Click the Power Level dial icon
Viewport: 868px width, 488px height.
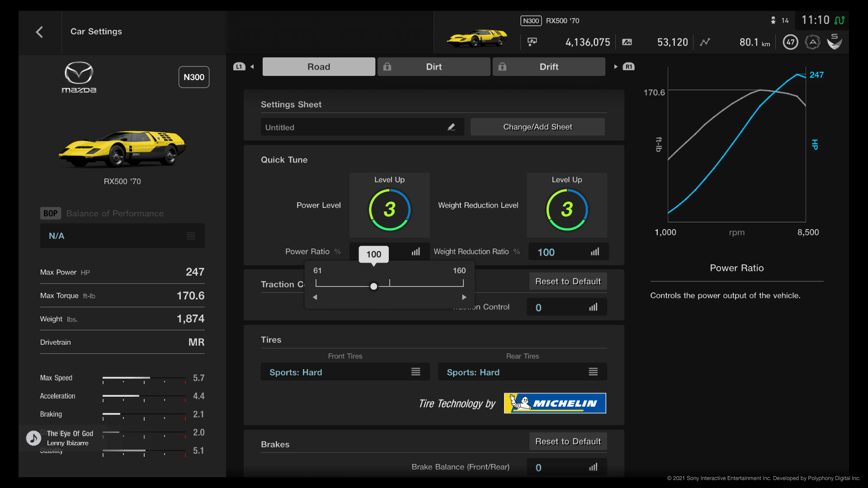389,209
